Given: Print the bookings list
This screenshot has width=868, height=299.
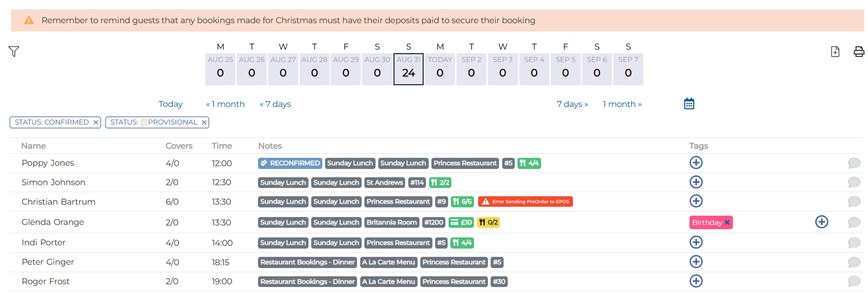Looking at the screenshot, I should coord(859,51).
